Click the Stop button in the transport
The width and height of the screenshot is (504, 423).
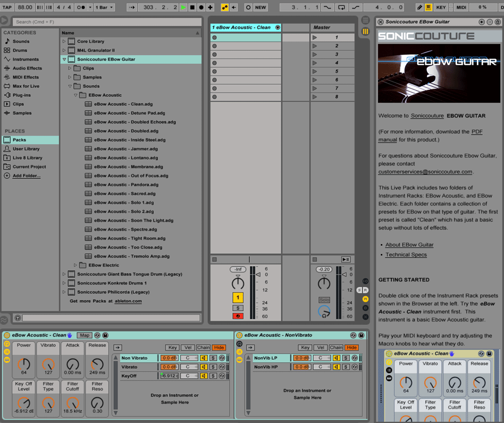(192, 7)
